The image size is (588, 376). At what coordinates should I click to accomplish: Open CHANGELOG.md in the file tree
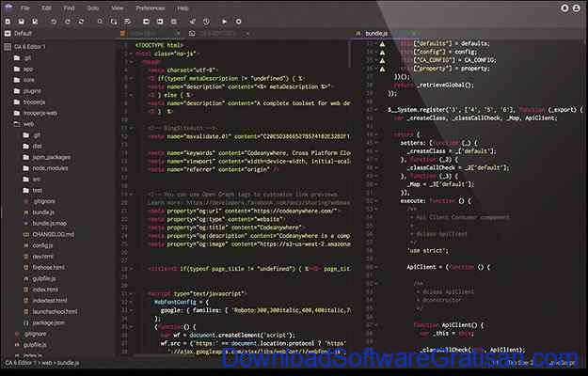(49, 234)
